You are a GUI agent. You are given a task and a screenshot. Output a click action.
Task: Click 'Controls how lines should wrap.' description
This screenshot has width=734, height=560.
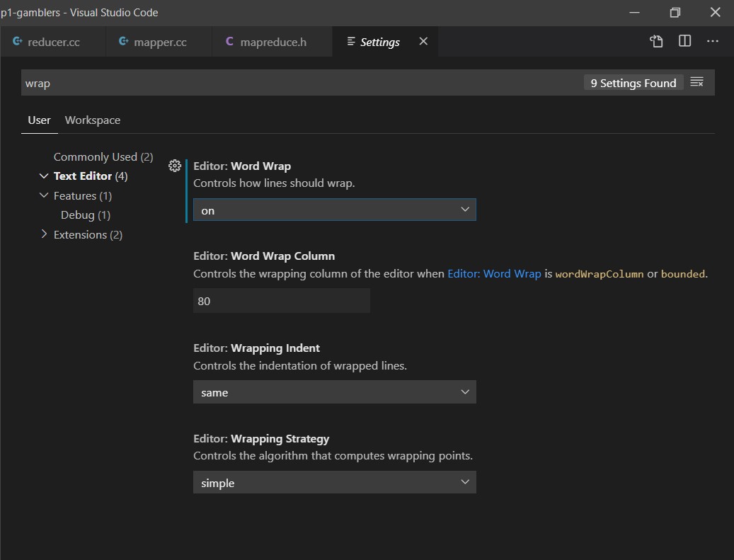pos(274,183)
